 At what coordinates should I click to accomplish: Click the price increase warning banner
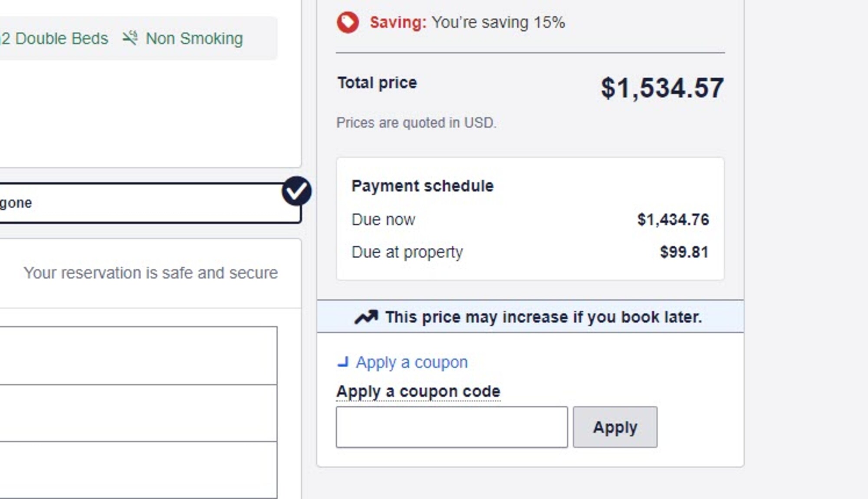(x=528, y=316)
